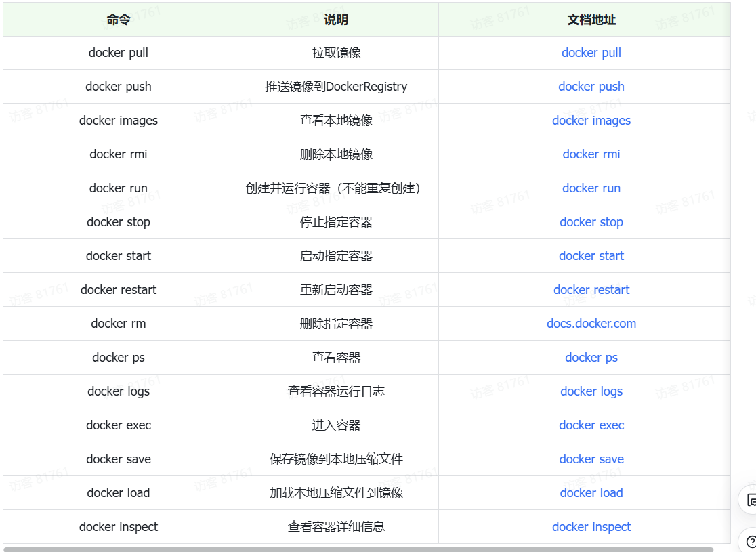Open the docker logs documentation link

(x=591, y=391)
